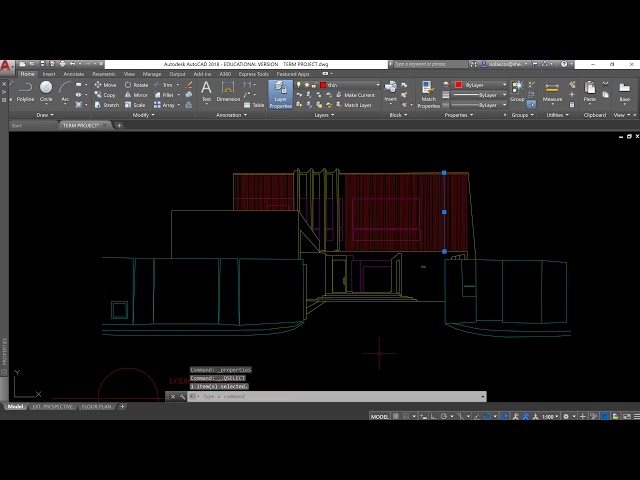Select the Circle tool
640x480 pixels.
click(46, 91)
